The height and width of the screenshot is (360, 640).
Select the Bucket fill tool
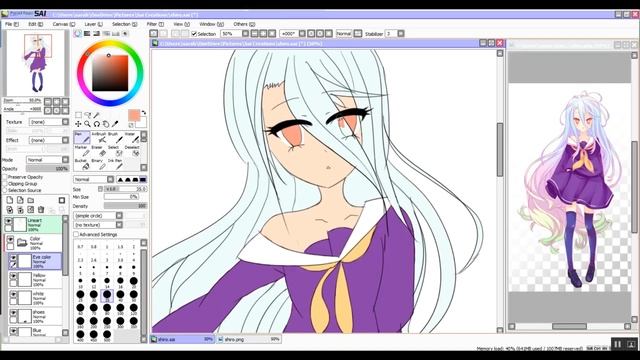tap(82, 164)
